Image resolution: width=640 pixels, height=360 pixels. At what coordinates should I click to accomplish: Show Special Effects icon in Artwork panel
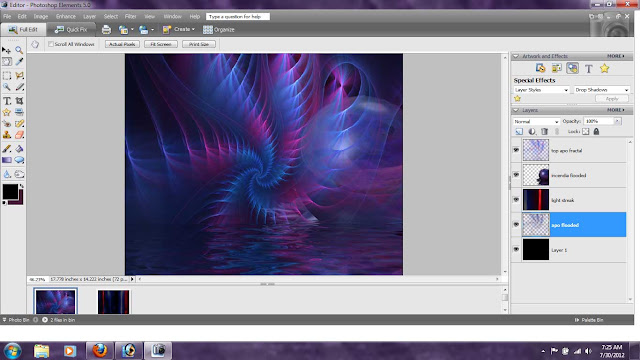(x=572, y=69)
